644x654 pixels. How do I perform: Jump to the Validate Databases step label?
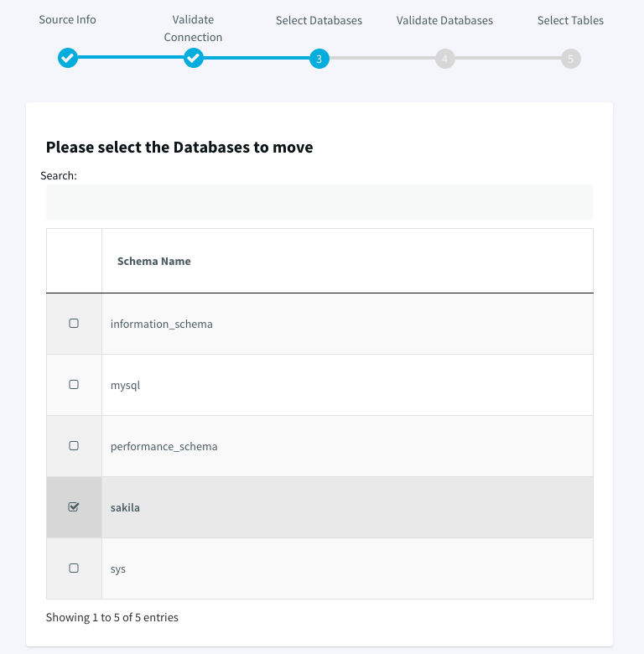[x=444, y=20]
